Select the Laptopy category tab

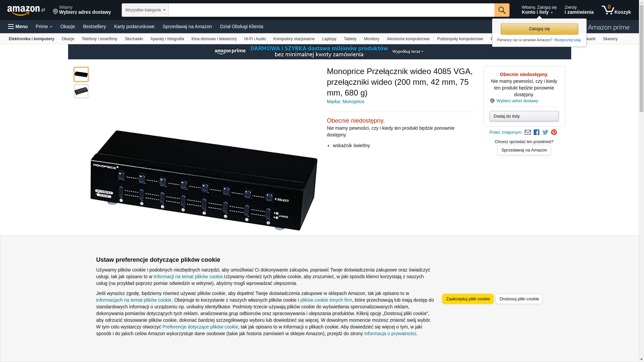point(329,39)
